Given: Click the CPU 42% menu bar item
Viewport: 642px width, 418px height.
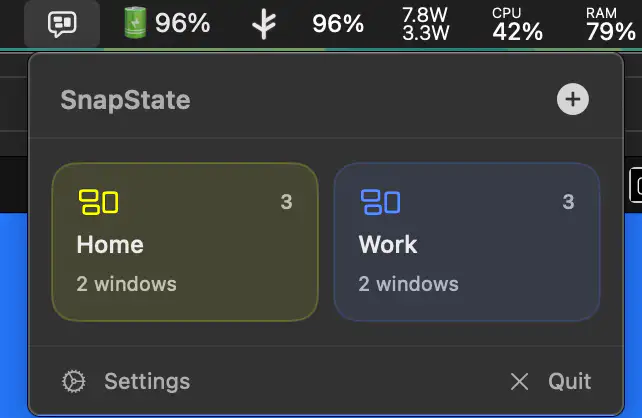Looking at the screenshot, I should click(x=517, y=23).
